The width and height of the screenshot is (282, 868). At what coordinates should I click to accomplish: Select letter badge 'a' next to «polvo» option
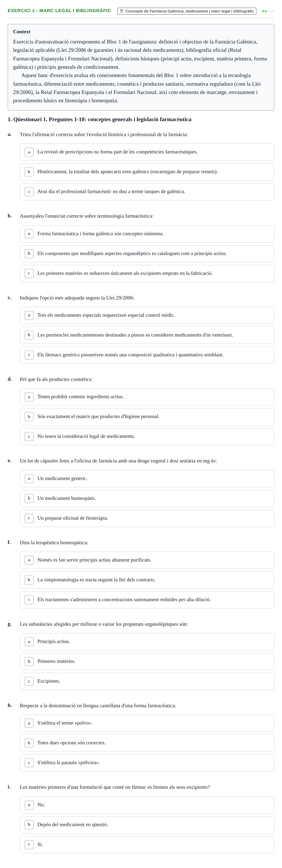point(29,723)
